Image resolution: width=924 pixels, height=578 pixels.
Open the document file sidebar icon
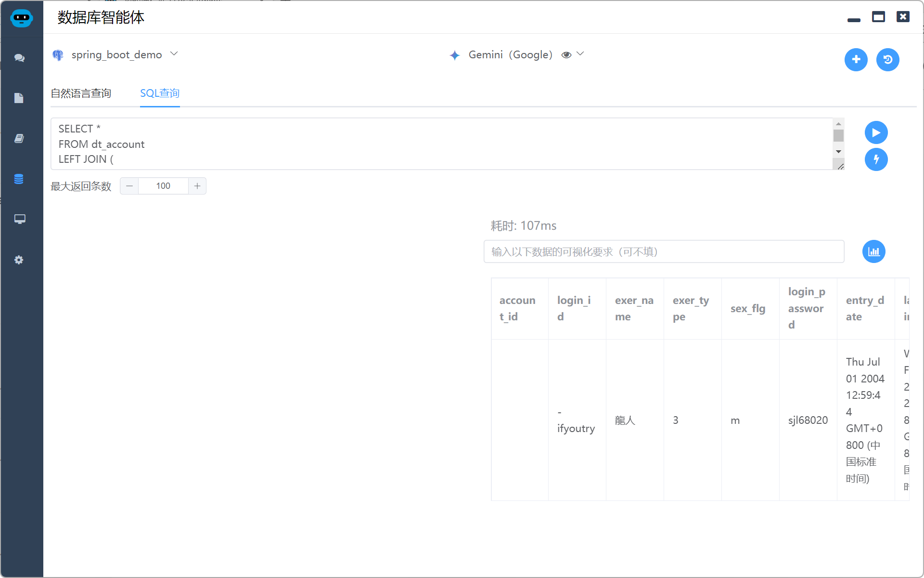[19, 98]
